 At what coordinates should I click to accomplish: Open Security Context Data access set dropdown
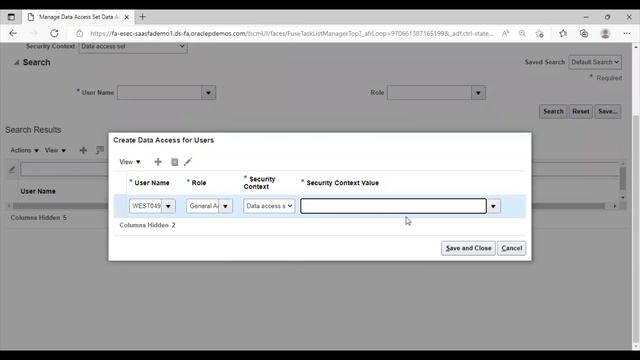(269, 206)
